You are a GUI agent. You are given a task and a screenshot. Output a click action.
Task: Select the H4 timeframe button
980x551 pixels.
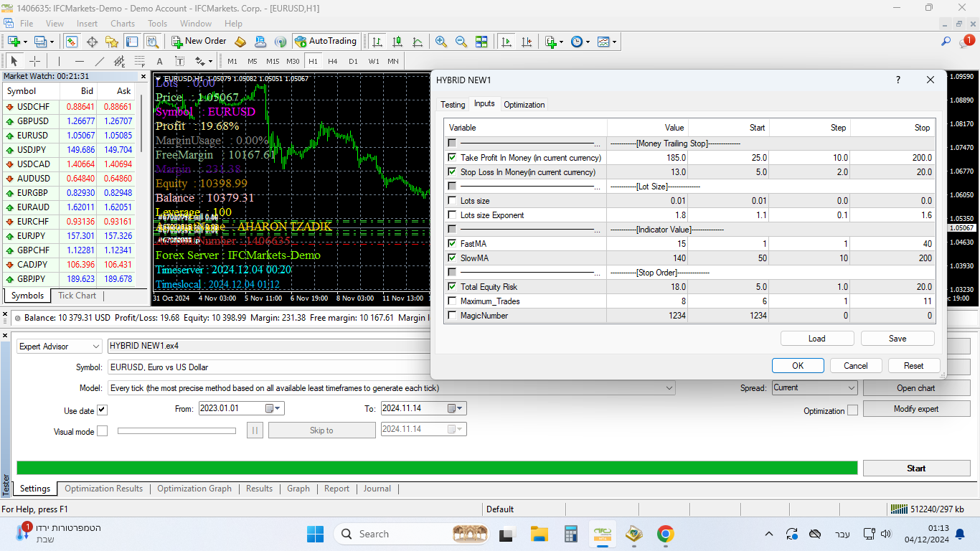333,61
